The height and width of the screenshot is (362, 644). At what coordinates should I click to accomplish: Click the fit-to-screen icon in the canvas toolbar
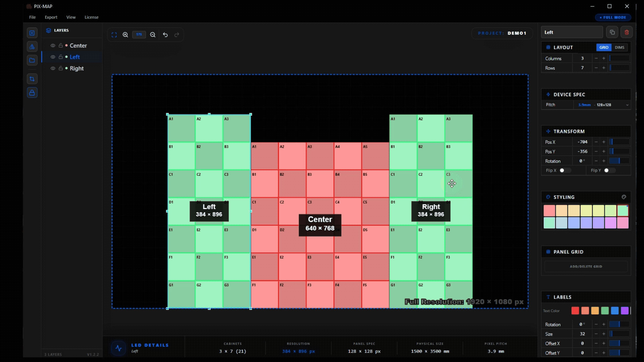(x=114, y=35)
